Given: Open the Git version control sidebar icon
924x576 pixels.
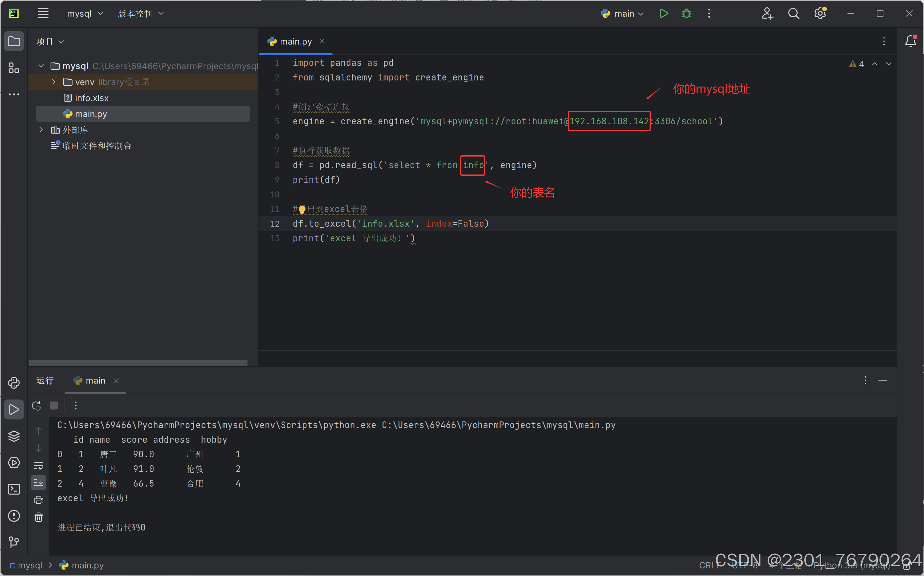Looking at the screenshot, I should 14,542.
